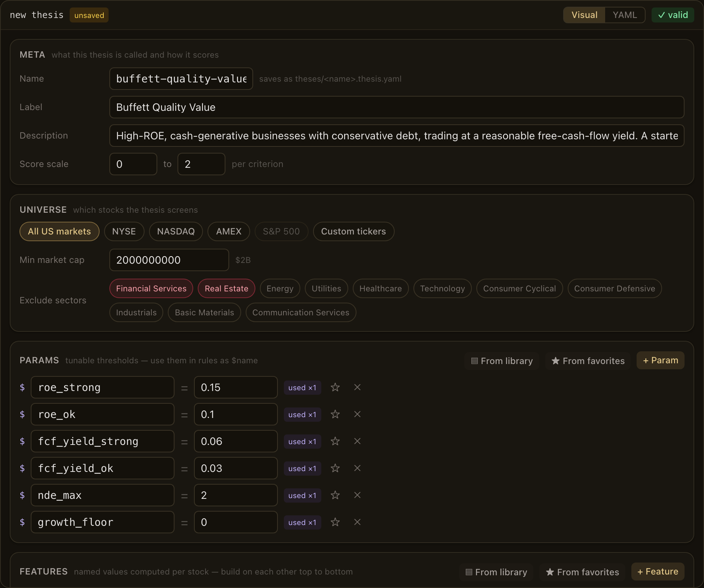The image size is (704, 588).
Task: Exclude the Industrials sector
Action: pyautogui.click(x=136, y=312)
